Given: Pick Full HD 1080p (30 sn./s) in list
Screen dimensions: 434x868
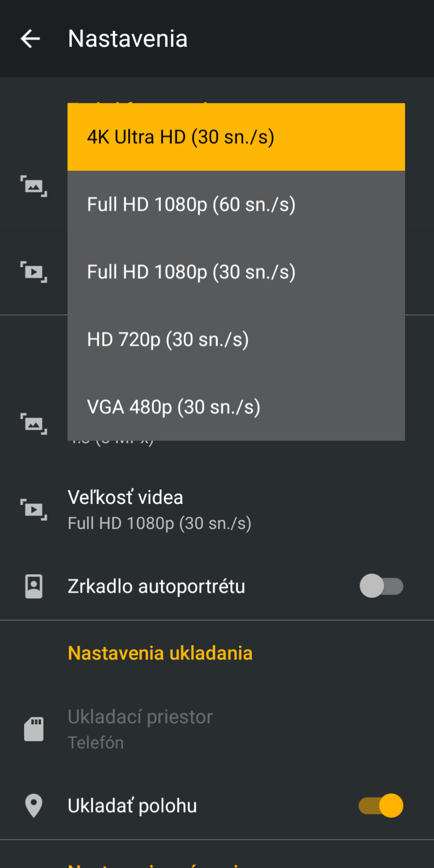Looking at the screenshot, I should pyautogui.click(x=236, y=272).
